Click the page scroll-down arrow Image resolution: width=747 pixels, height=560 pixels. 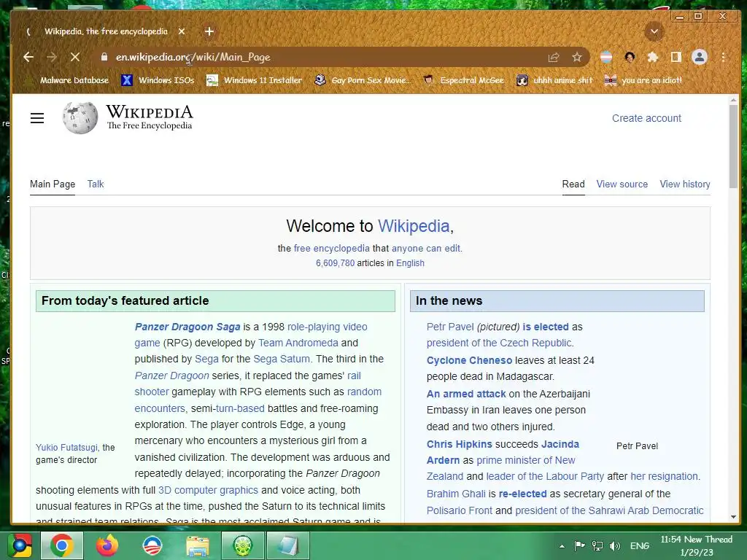point(733,517)
